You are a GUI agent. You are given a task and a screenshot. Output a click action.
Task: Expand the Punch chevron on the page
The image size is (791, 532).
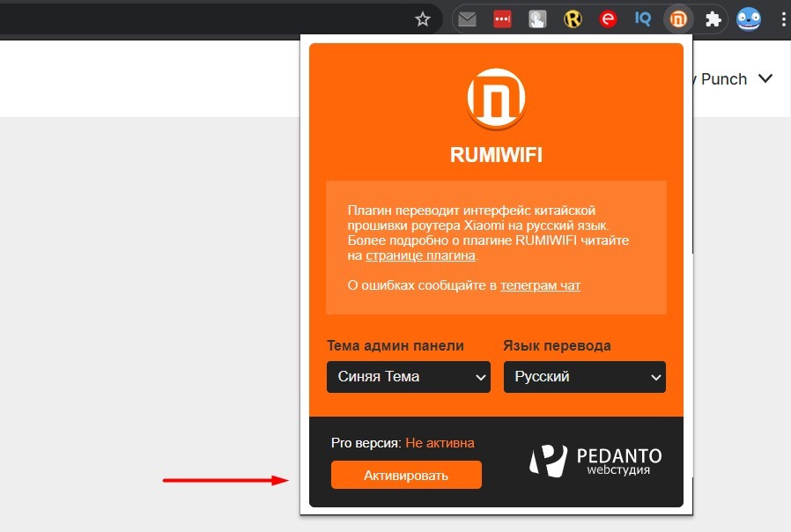[x=765, y=78]
